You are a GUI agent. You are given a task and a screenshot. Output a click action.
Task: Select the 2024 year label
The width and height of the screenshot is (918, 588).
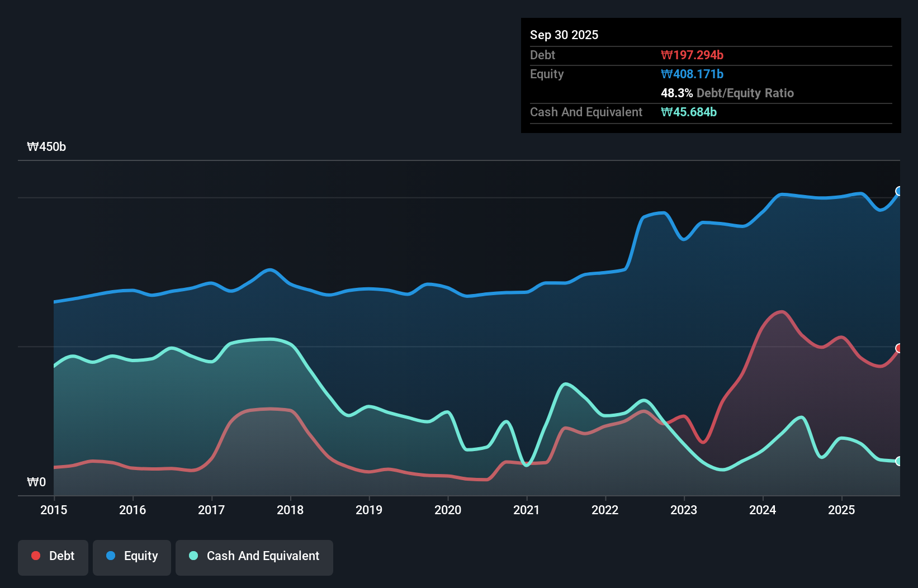pyautogui.click(x=763, y=510)
